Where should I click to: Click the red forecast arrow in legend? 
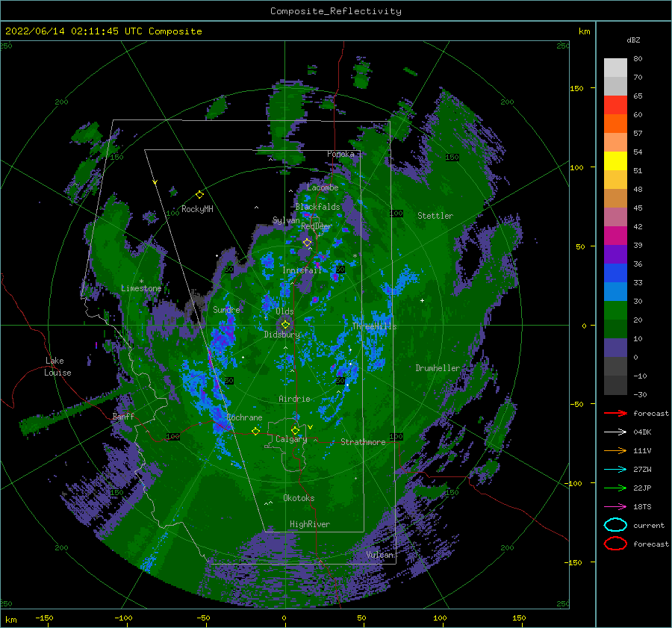tap(615, 413)
